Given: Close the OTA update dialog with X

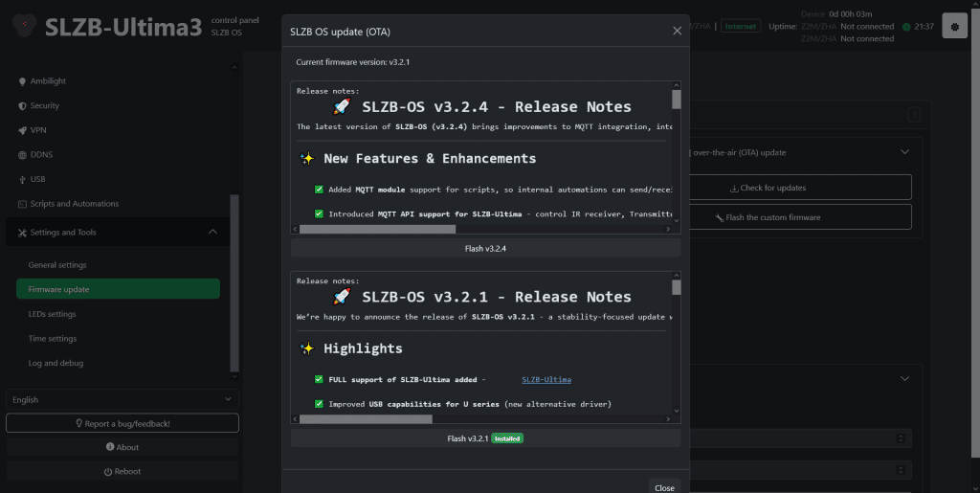Looking at the screenshot, I should (678, 31).
